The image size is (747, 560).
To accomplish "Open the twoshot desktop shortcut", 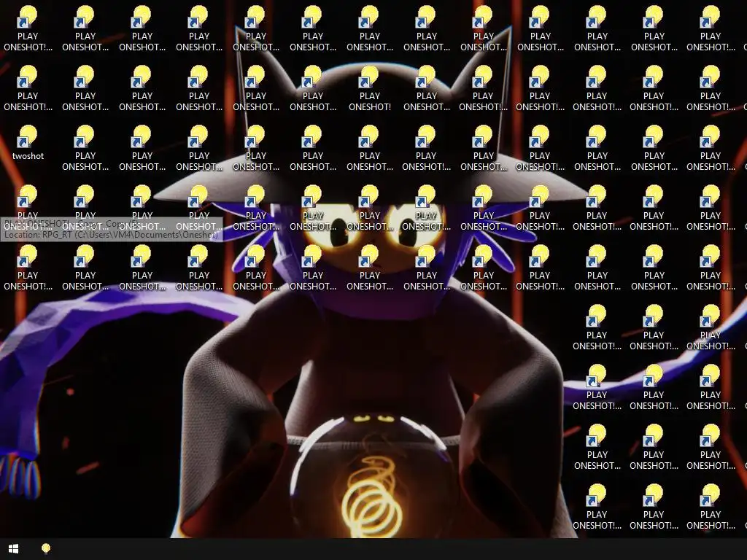I will [28, 142].
